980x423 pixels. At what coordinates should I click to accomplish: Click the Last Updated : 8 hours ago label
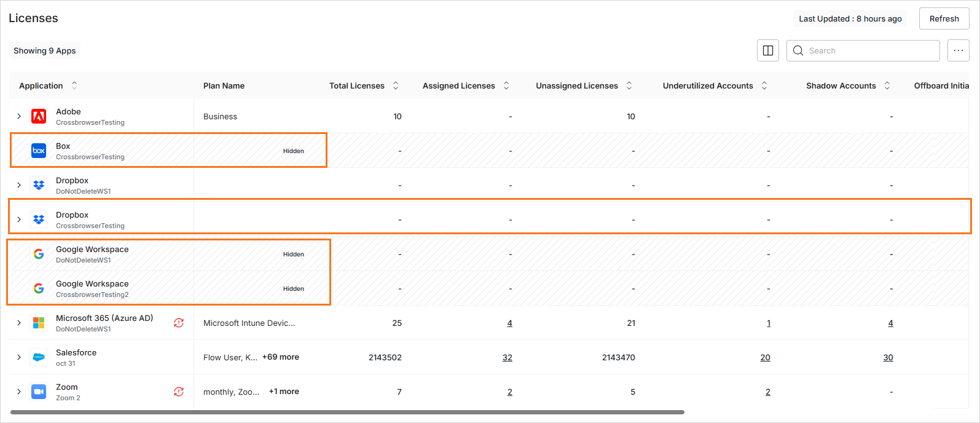point(850,18)
